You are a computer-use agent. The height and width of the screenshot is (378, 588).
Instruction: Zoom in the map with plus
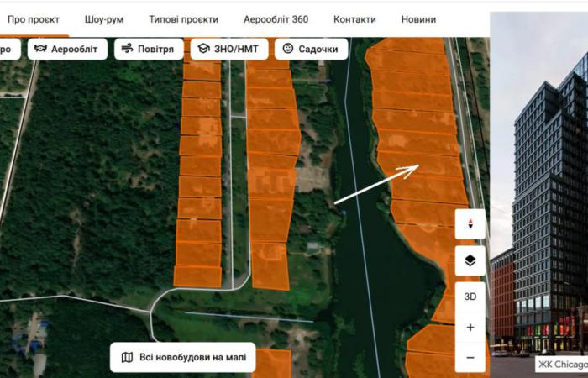(x=470, y=328)
